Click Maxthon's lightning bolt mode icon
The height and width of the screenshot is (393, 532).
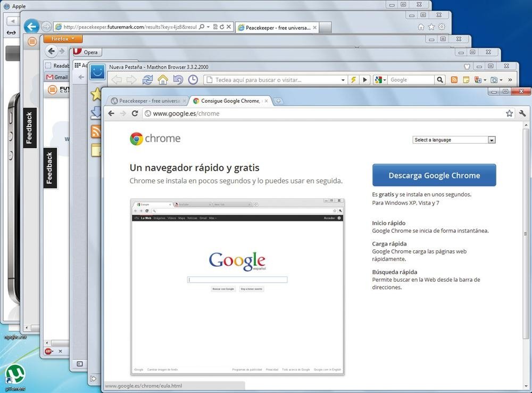[x=353, y=80]
